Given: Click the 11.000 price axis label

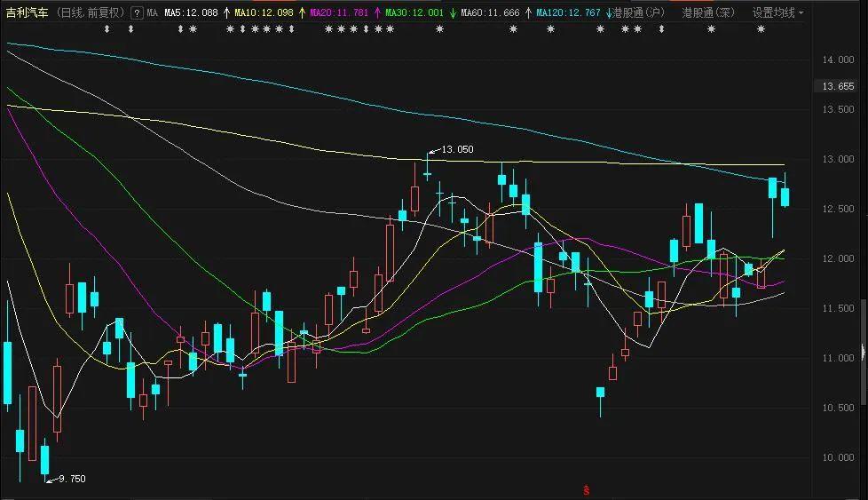Looking at the screenshot, I should click(x=838, y=358).
